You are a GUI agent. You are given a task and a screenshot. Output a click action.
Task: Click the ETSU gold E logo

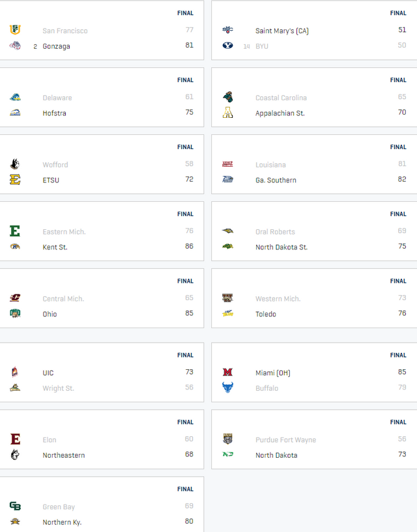(15, 179)
